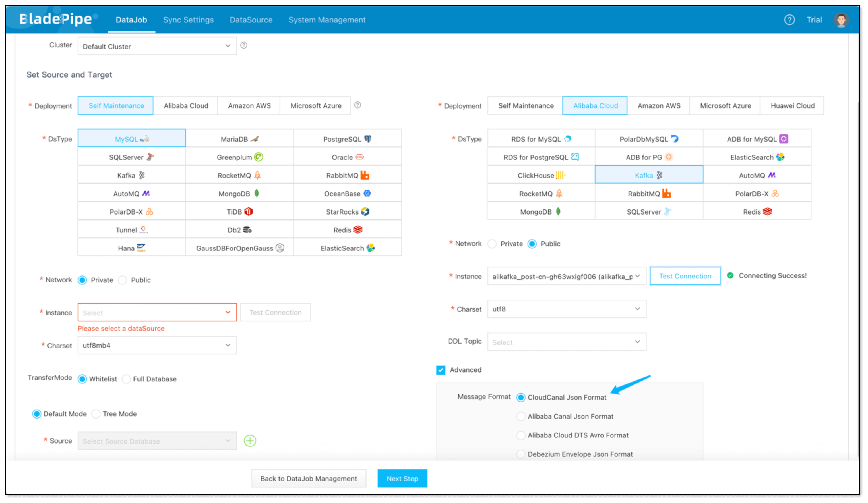868x503 pixels.
Task: Select source Network Private radio
Action: pos(82,280)
